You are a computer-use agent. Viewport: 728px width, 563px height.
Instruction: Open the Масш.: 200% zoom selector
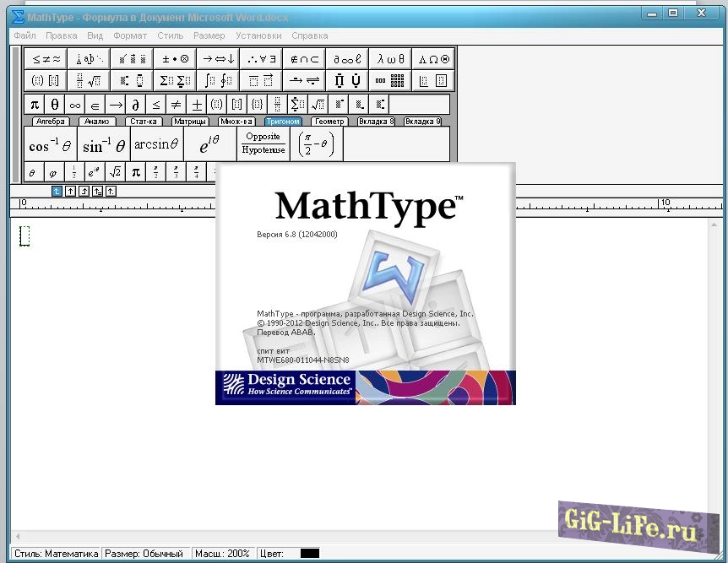click(x=222, y=554)
